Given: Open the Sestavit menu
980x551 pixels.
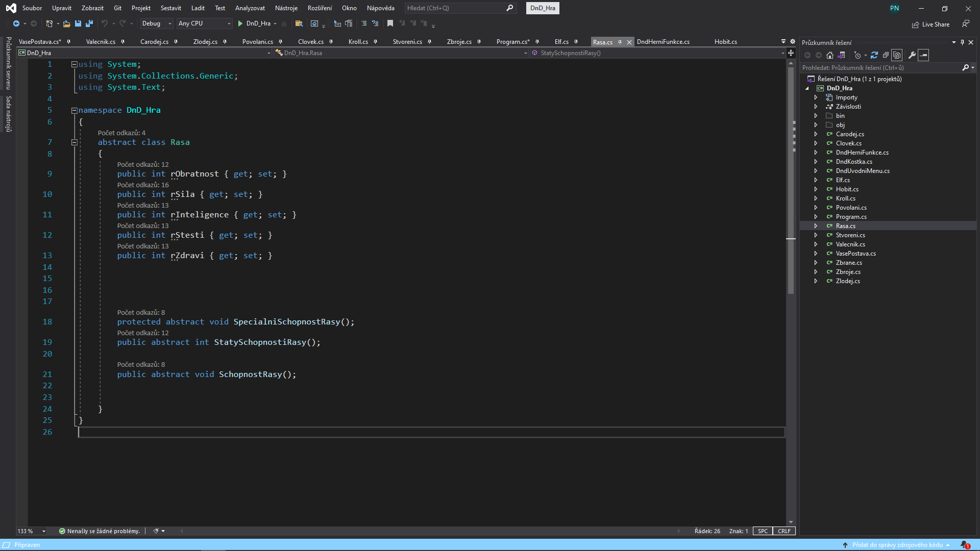Looking at the screenshot, I should tap(170, 8).
